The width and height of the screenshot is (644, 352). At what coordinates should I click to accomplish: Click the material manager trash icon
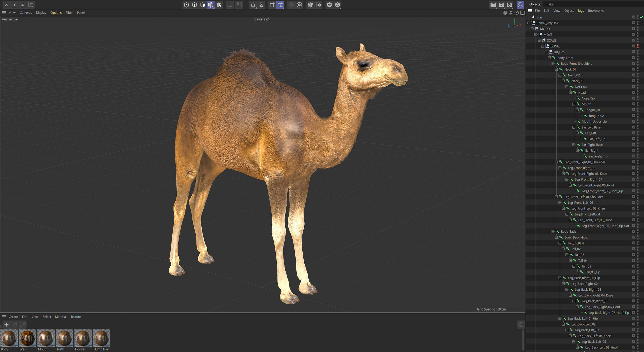click(x=521, y=325)
